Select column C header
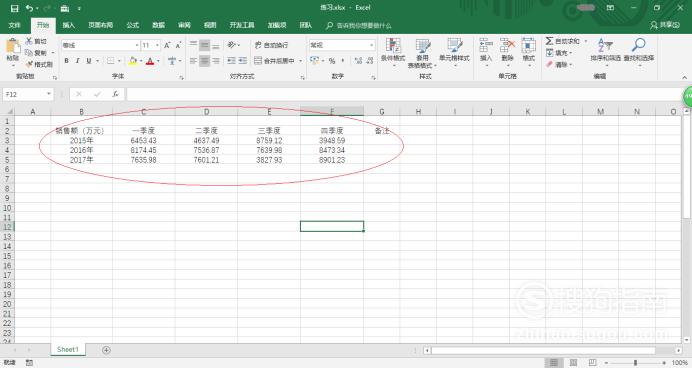 (144, 112)
